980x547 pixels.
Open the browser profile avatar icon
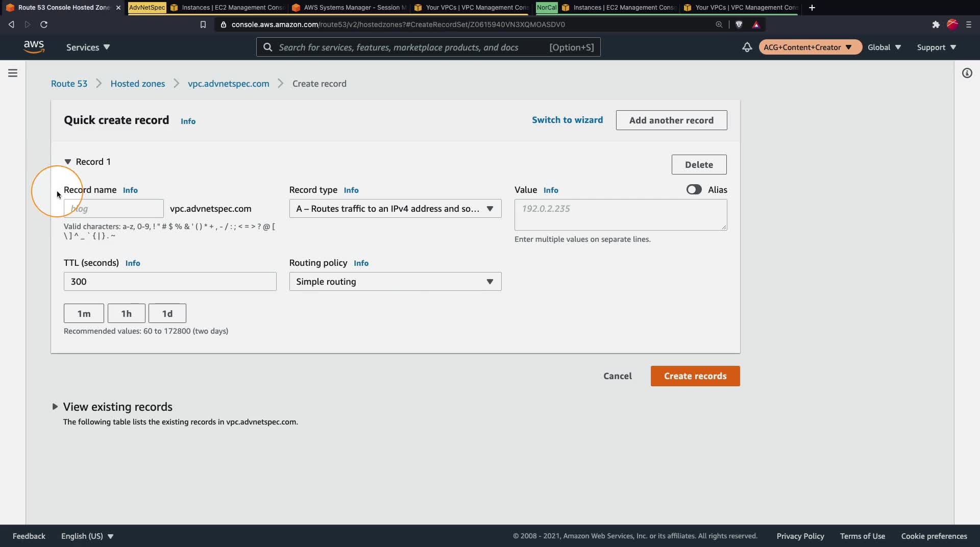952,24
